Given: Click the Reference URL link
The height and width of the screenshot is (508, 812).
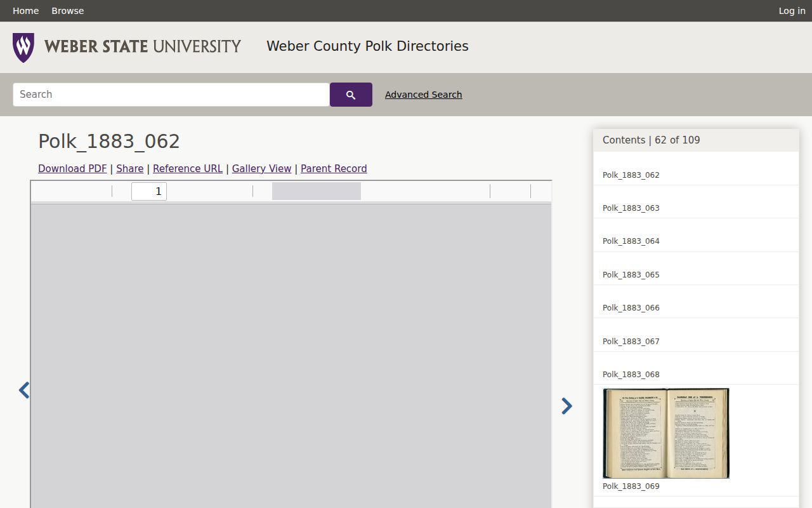Looking at the screenshot, I should [x=188, y=168].
